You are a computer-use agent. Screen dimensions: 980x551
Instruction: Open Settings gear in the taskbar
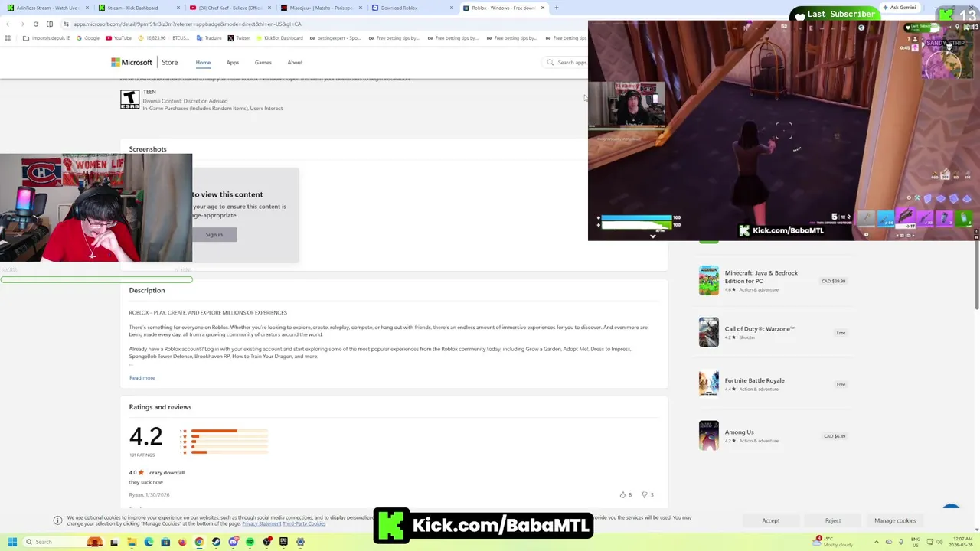[x=300, y=542]
